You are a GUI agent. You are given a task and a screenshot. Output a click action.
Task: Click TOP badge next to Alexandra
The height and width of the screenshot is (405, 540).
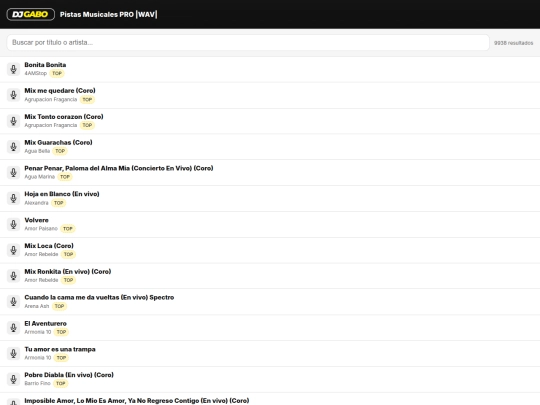(59, 203)
